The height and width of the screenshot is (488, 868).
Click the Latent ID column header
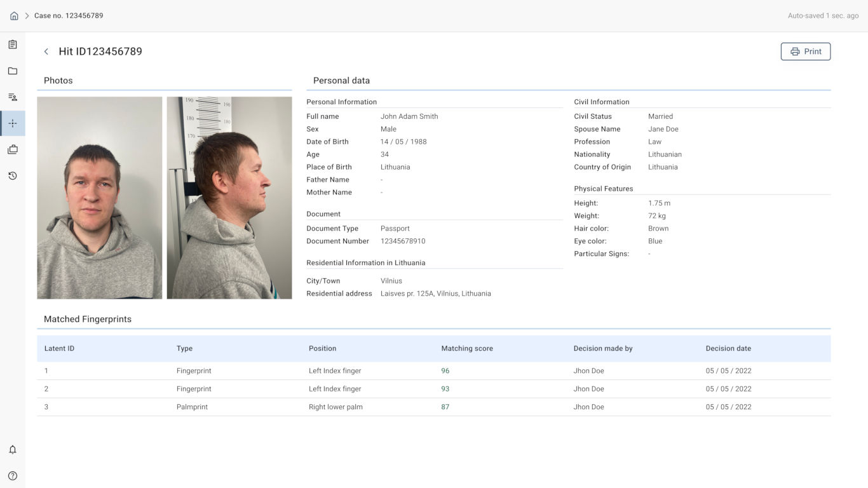coord(59,349)
